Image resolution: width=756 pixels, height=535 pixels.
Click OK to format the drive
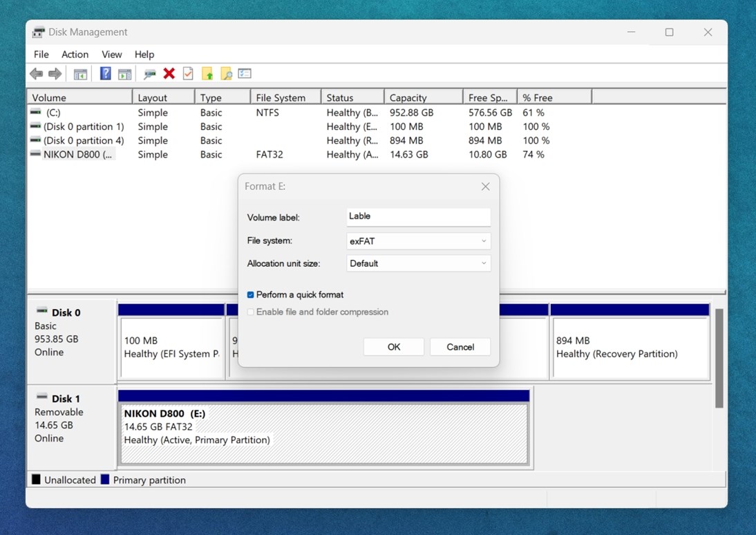[393, 346]
